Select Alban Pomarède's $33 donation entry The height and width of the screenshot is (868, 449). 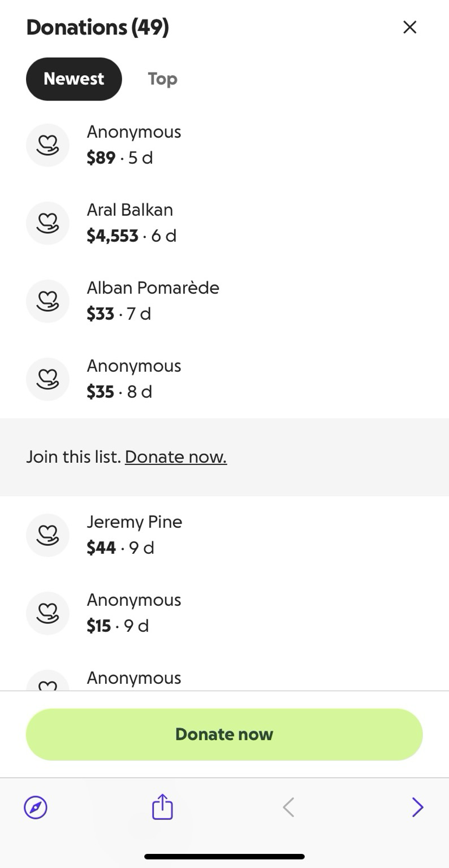(x=153, y=301)
